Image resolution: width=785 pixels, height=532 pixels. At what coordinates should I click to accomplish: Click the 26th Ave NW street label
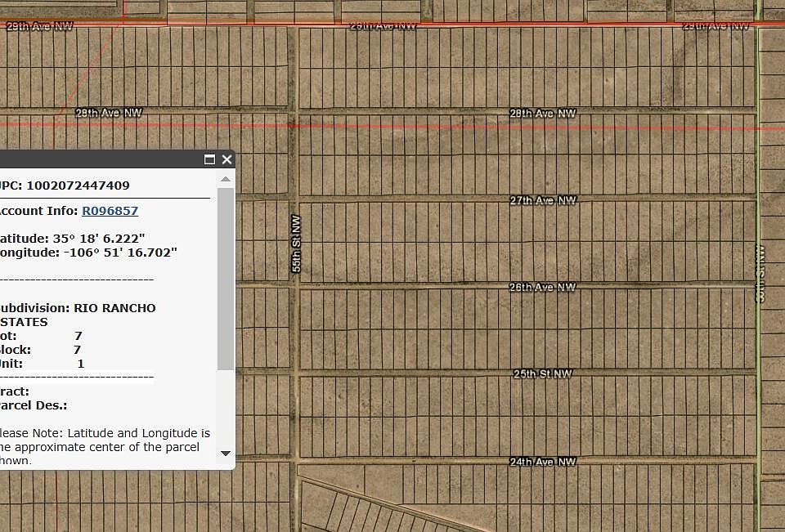(x=543, y=287)
